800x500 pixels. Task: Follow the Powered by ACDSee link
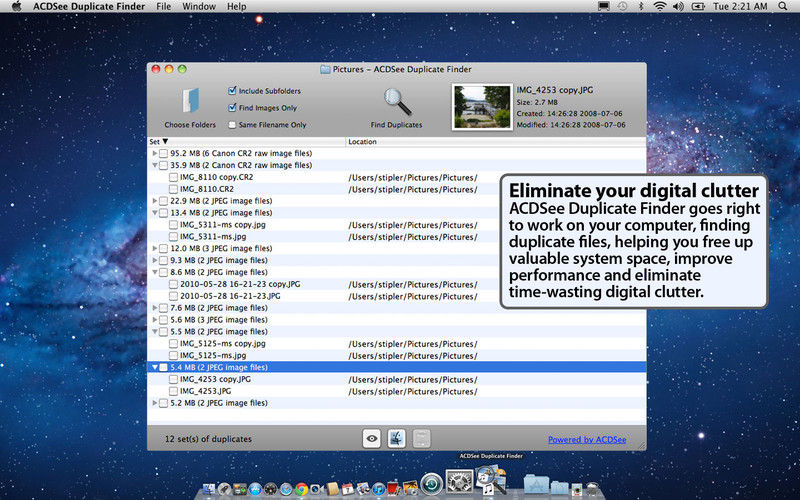pyautogui.click(x=587, y=439)
